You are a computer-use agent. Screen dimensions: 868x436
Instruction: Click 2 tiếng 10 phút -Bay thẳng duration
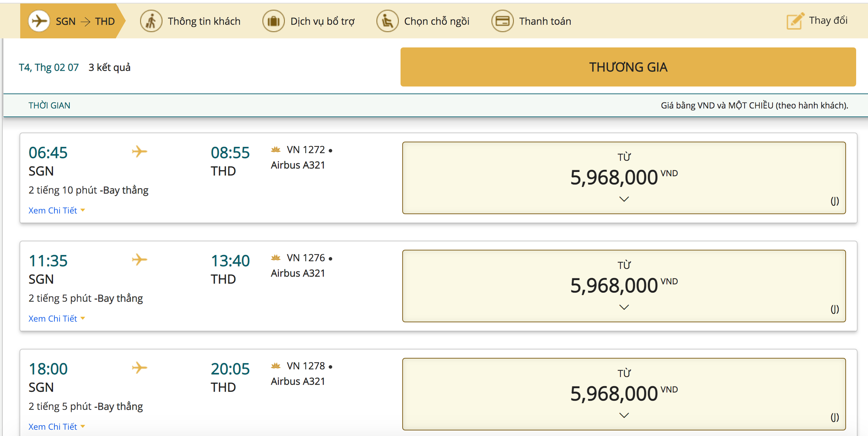pos(89,190)
